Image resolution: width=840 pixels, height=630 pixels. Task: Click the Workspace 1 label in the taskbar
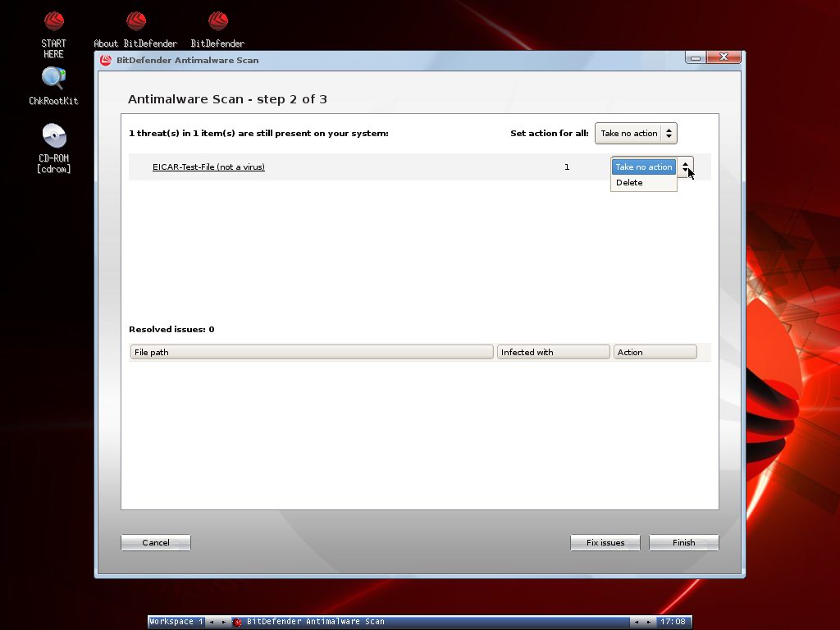(176, 622)
